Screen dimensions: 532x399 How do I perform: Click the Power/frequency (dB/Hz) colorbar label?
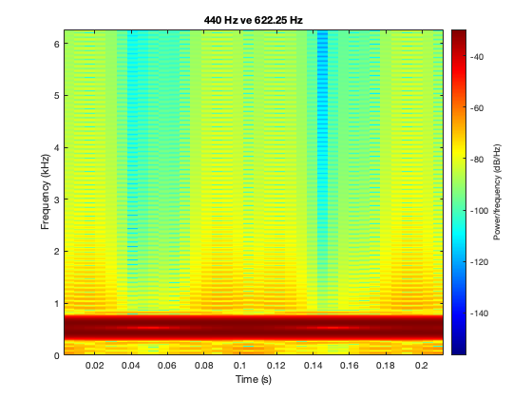(497, 192)
